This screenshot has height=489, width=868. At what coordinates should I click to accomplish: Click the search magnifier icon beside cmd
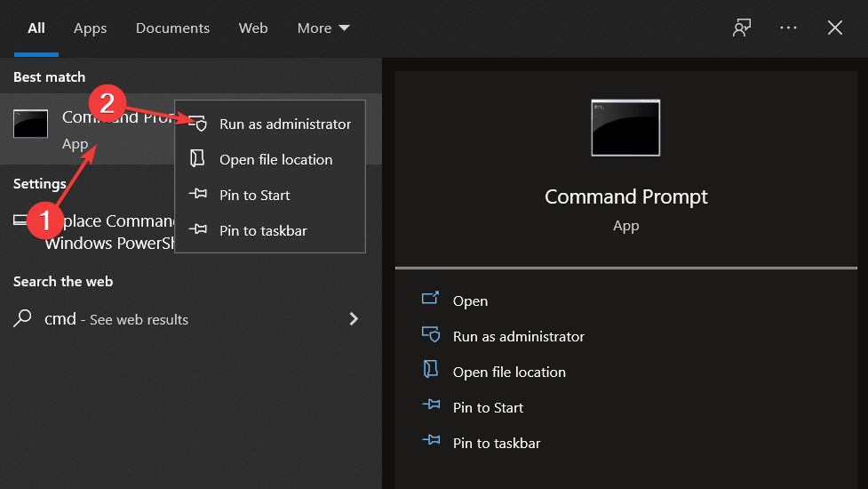(x=22, y=318)
